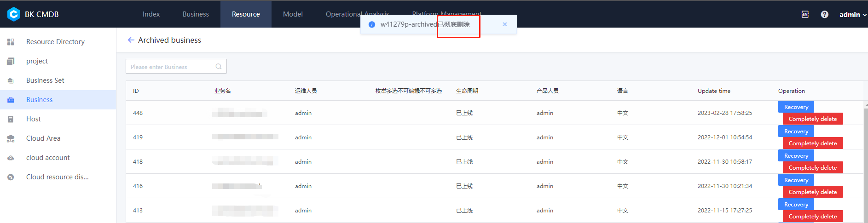The height and width of the screenshot is (223, 868).
Task: Switch to the Model tab
Action: tap(293, 14)
